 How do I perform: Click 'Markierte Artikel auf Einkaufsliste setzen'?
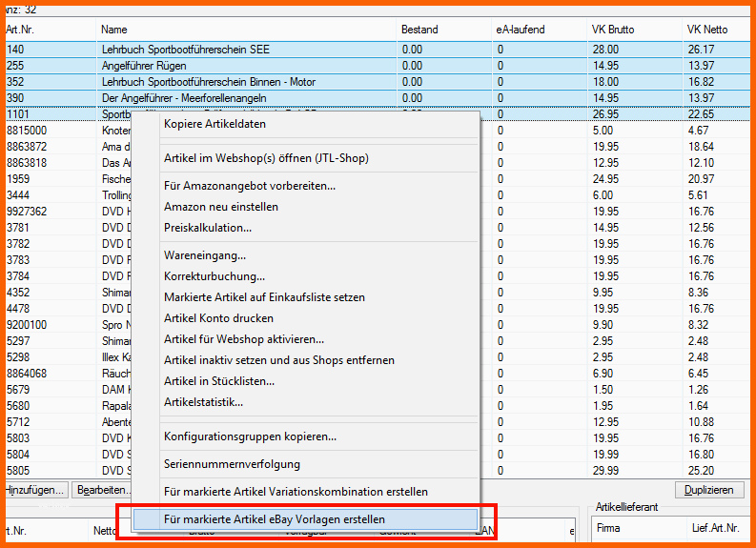pos(305,297)
